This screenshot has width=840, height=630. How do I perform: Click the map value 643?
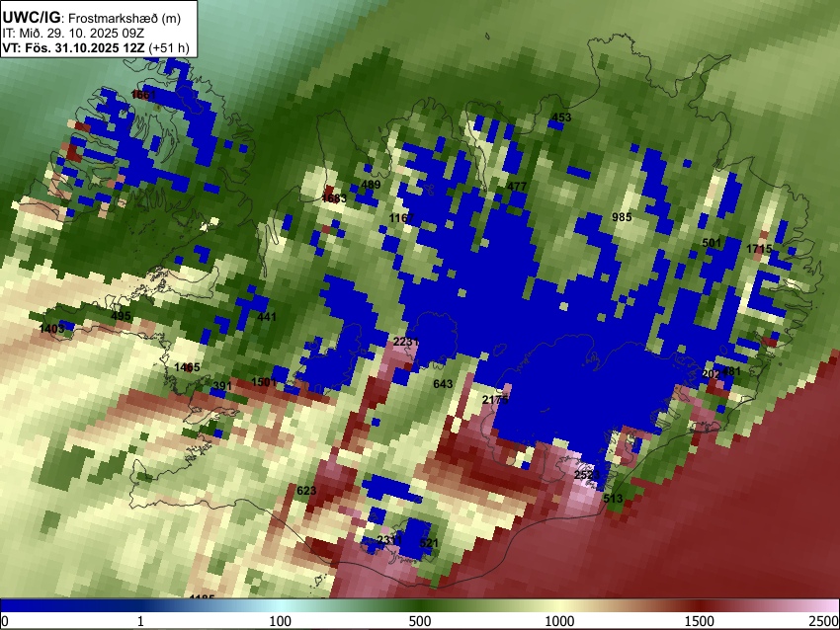pyautogui.click(x=443, y=384)
